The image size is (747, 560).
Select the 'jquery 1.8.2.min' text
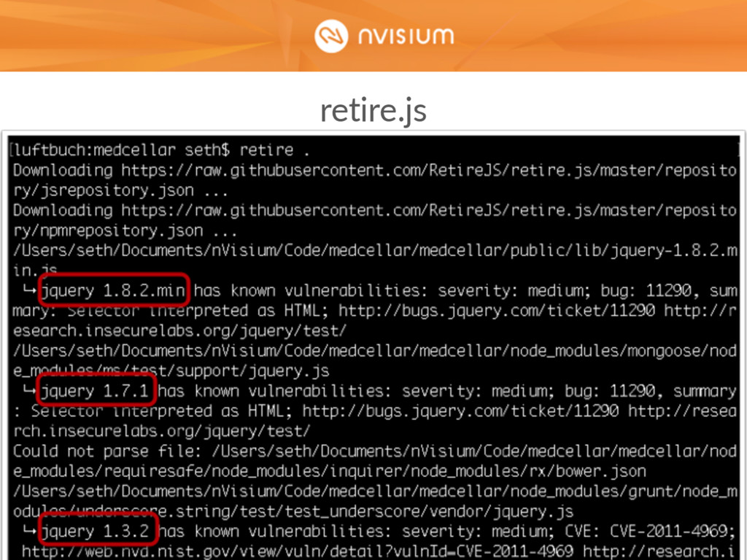(x=113, y=290)
